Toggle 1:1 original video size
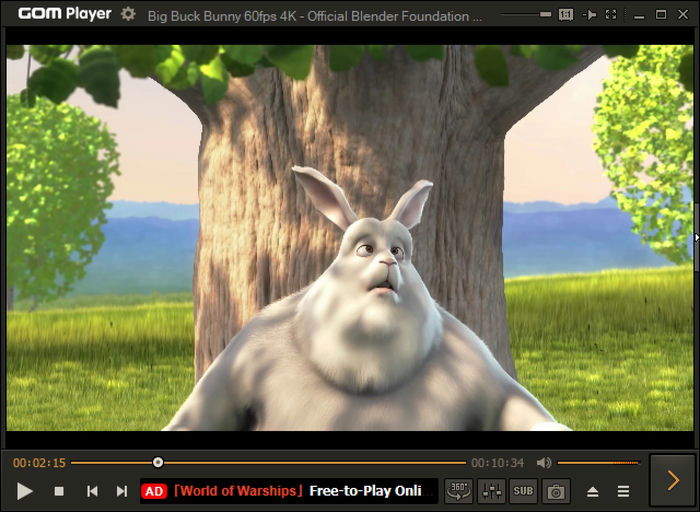 click(566, 15)
